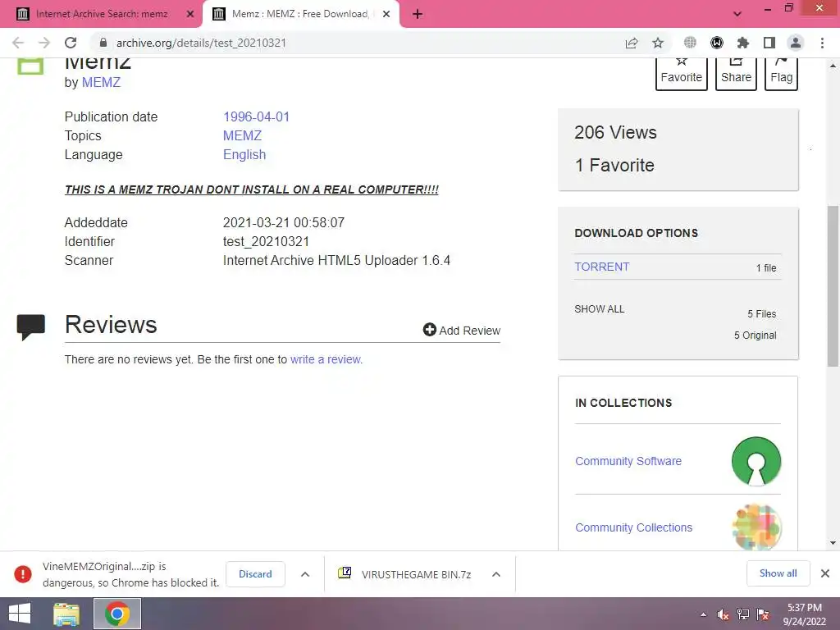This screenshot has width=840, height=630.
Task: Follow the write a review link
Action: coord(326,359)
